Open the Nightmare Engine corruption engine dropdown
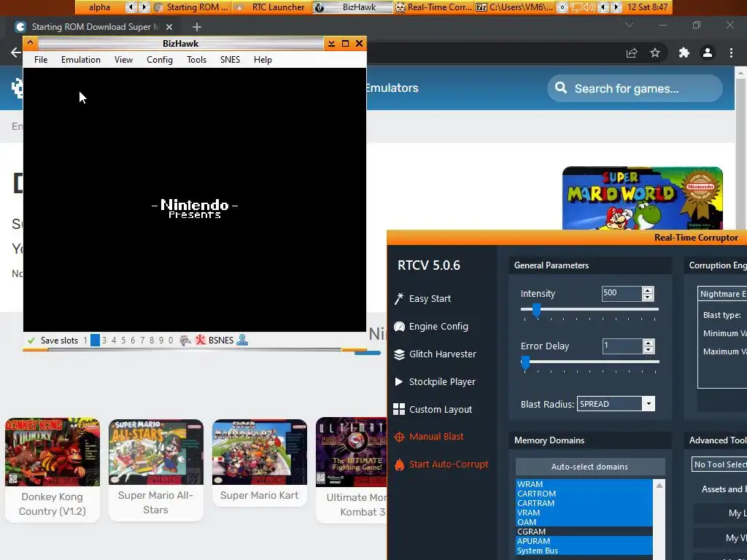This screenshot has width=747, height=560. coord(721,294)
